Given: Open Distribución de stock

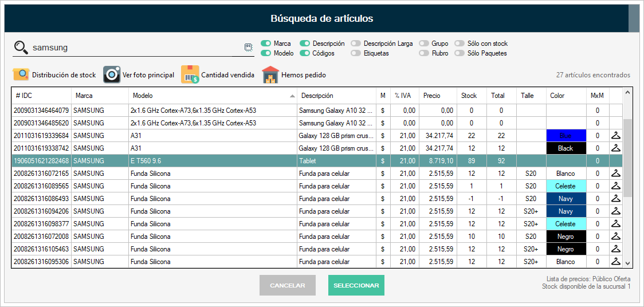Looking at the screenshot, I should (54, 75).
